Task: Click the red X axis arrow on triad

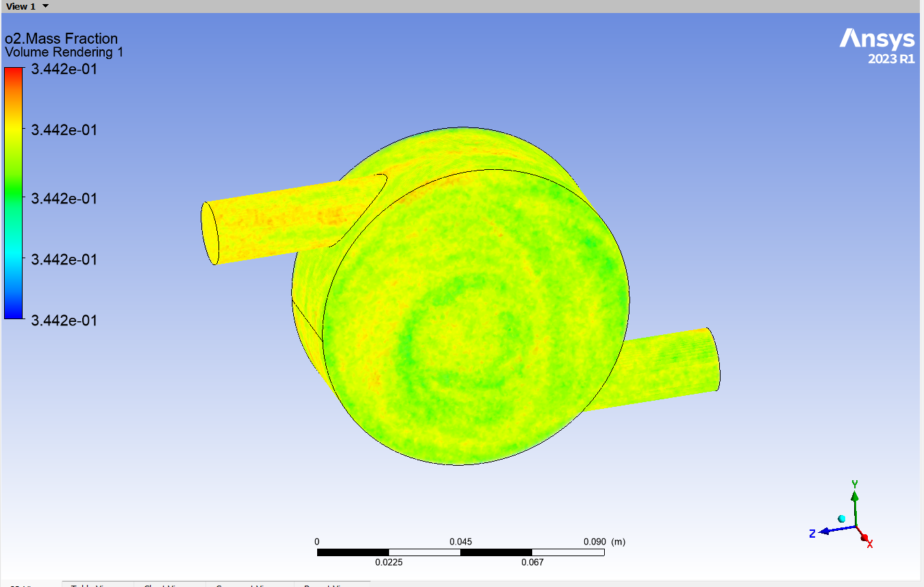Action: pyautogui.click(x=864, y=538)
